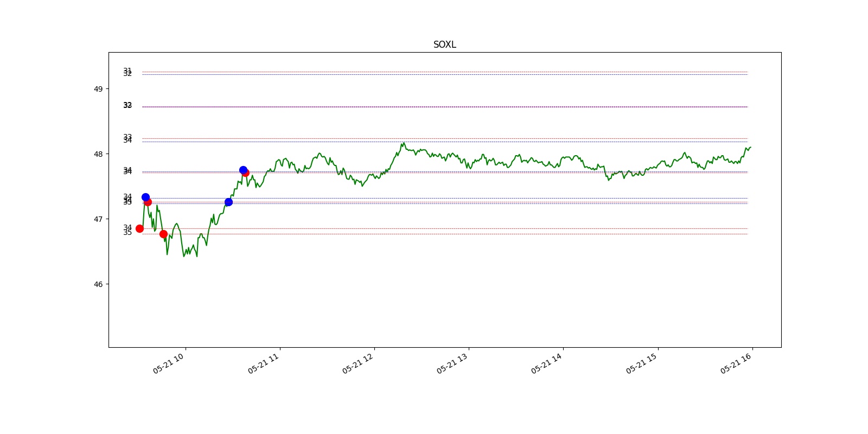The height and width of the screenshot is (434, 868).
Task: Click the 48 y-axis tick label
Action: (x=98, y=154)
